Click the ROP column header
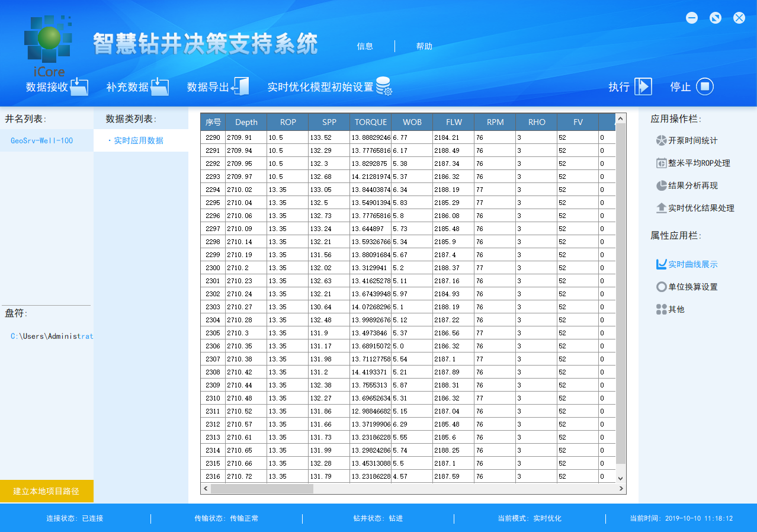 pos(288,122)
